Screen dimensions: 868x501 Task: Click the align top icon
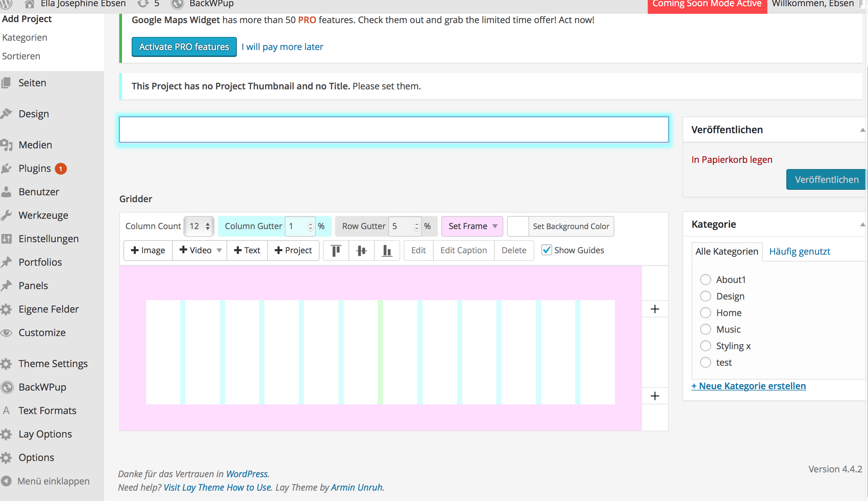(x=336, y=250)
